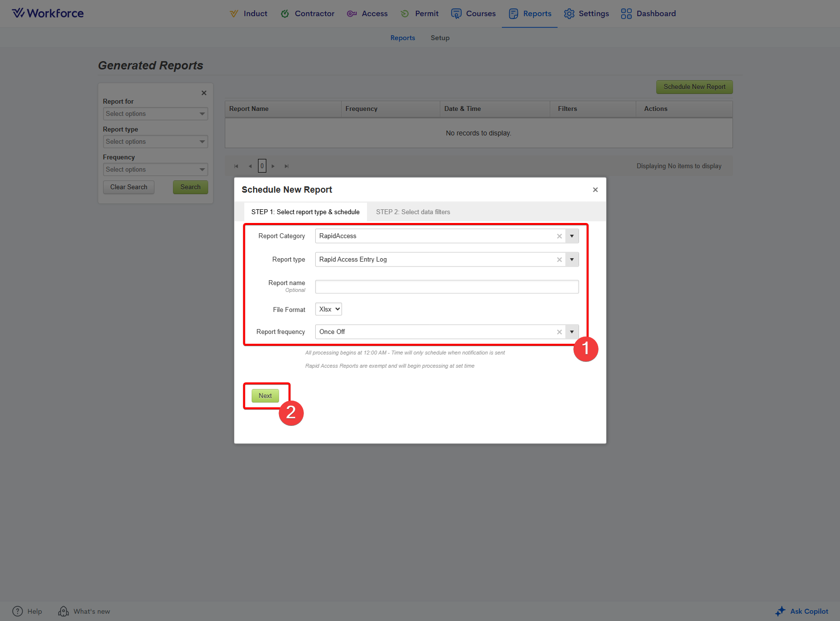
Task: Expand the Report frequency dropdown
Action: click(572, 332)
